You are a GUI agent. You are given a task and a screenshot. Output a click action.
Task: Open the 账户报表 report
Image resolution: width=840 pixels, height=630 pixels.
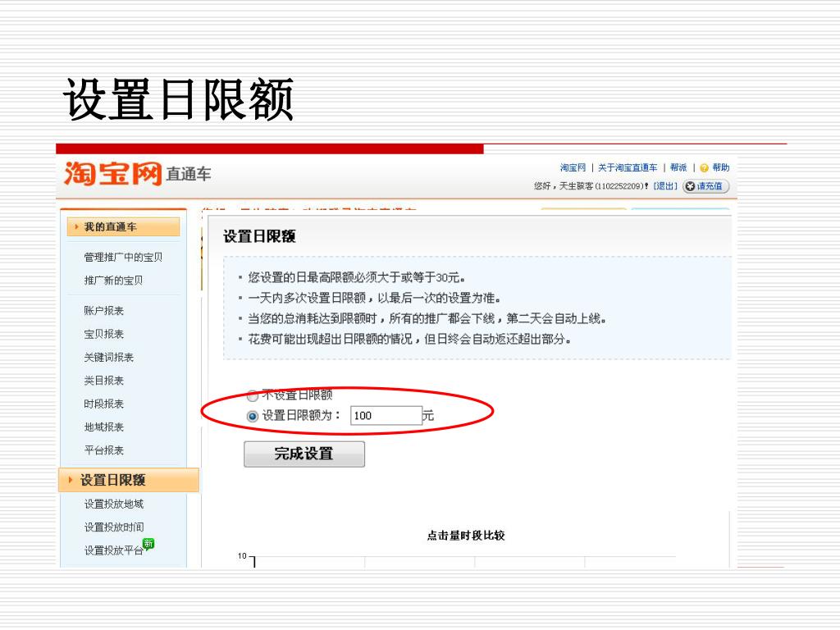click(103, 311)
